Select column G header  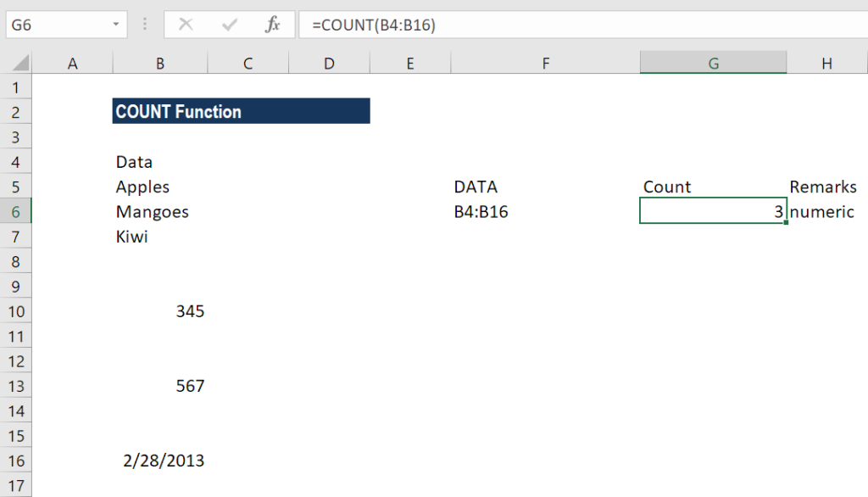[713, 63]
